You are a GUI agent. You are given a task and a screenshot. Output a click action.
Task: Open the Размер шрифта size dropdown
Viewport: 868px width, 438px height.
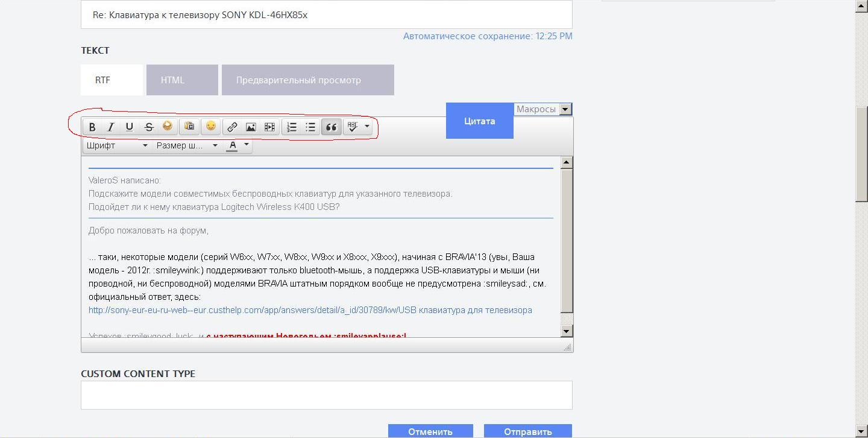tap(187, 145)
